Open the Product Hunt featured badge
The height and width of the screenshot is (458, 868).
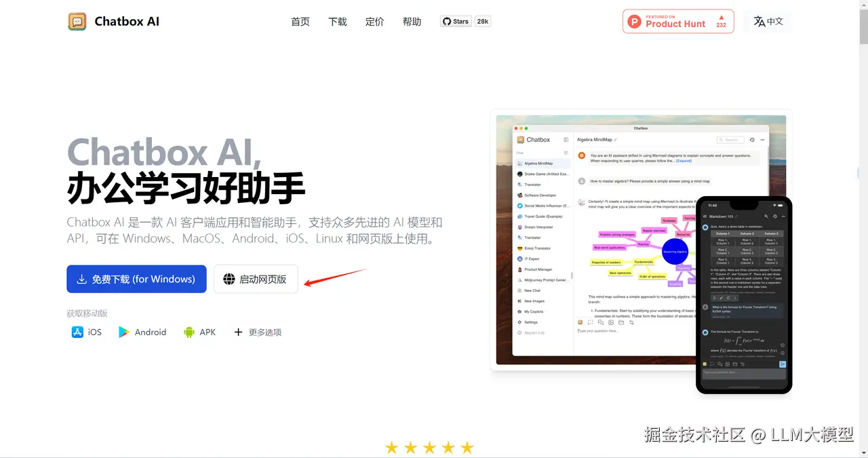(x=678, y=21)
